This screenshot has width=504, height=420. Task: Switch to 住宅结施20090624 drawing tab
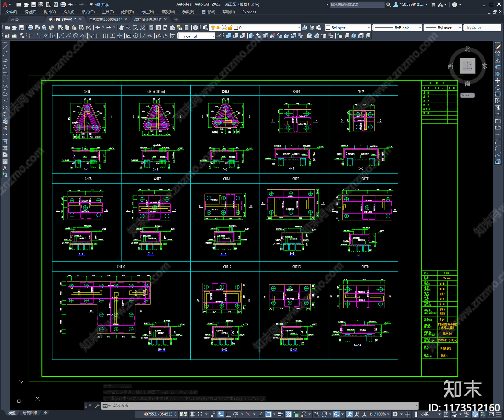106,19
